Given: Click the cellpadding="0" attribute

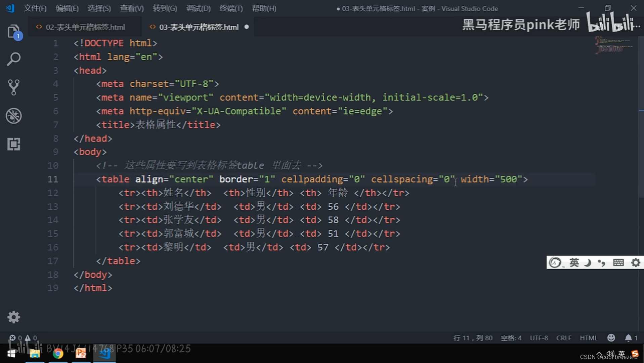Looking at the screenshot, I should (323, 179).
